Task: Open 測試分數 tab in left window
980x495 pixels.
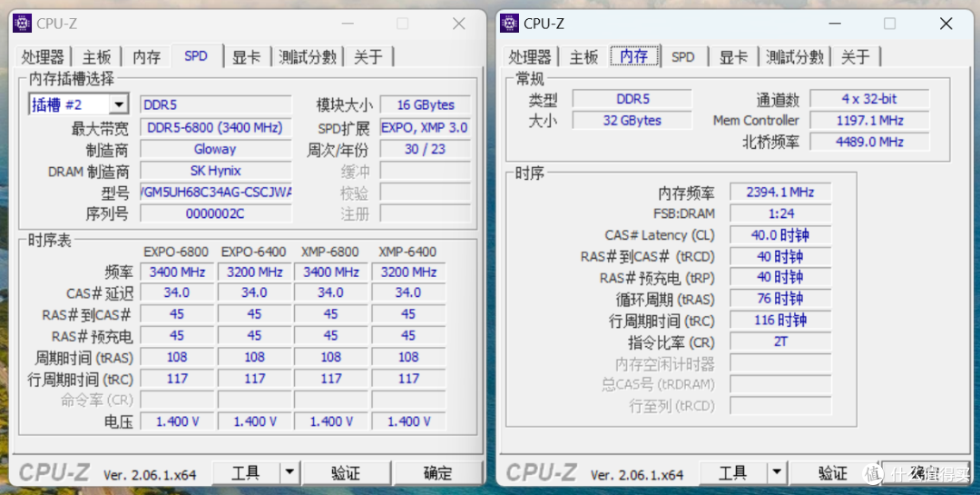Action: click(308, 57)
